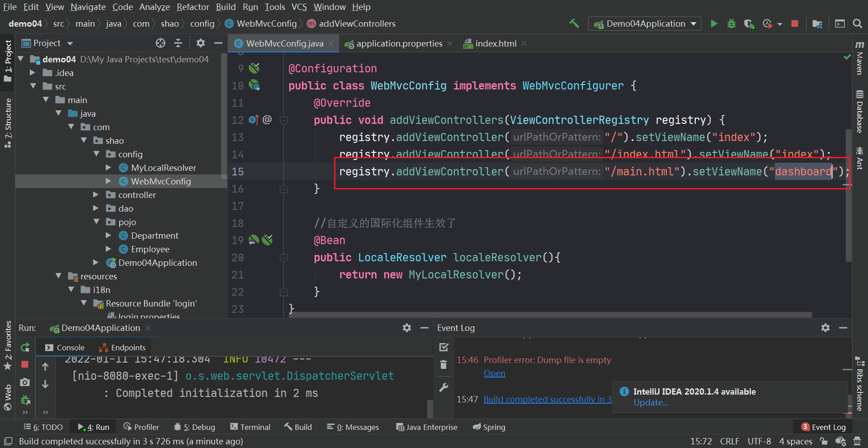Hide the Project tool window
868x448 pixels.
tap(218, 43)
